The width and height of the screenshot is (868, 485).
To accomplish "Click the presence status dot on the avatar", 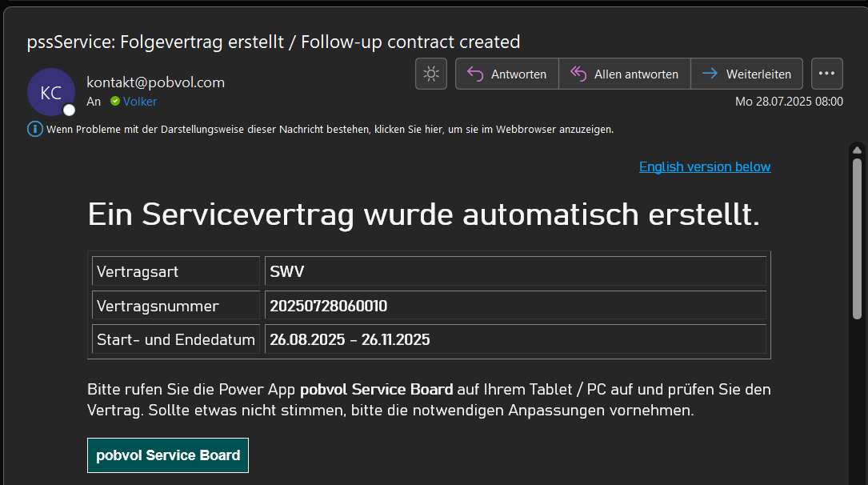I will (70, 110).
